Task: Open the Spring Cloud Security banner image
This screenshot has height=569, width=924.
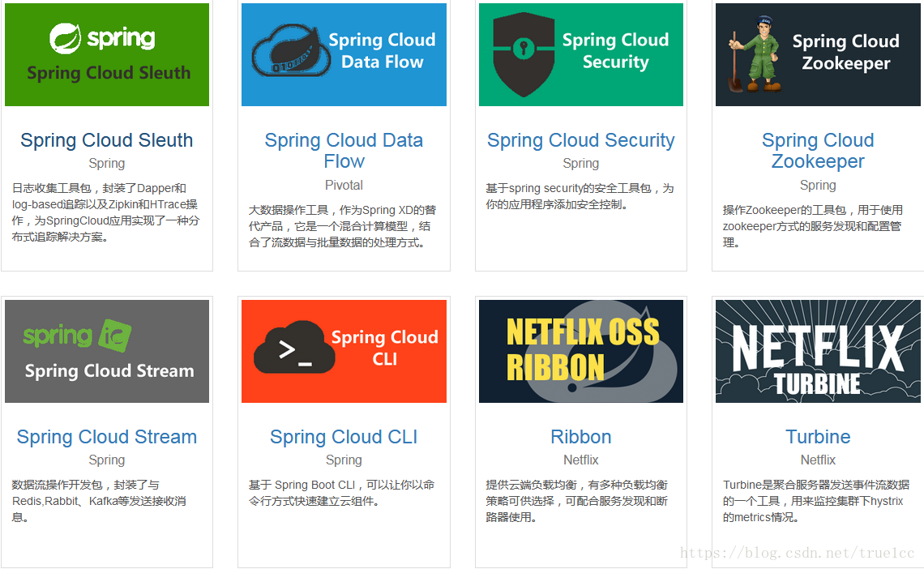Action: [x=581, y=55]
